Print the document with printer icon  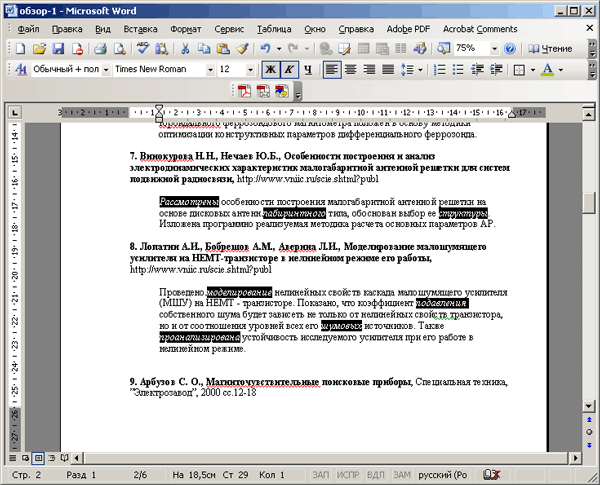(x=101, y=49)
